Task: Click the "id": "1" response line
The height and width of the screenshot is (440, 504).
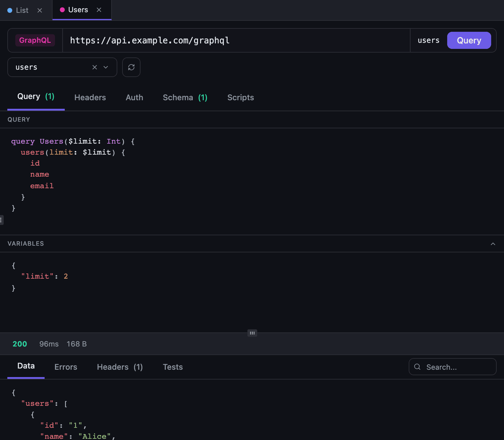Action: 63,426
